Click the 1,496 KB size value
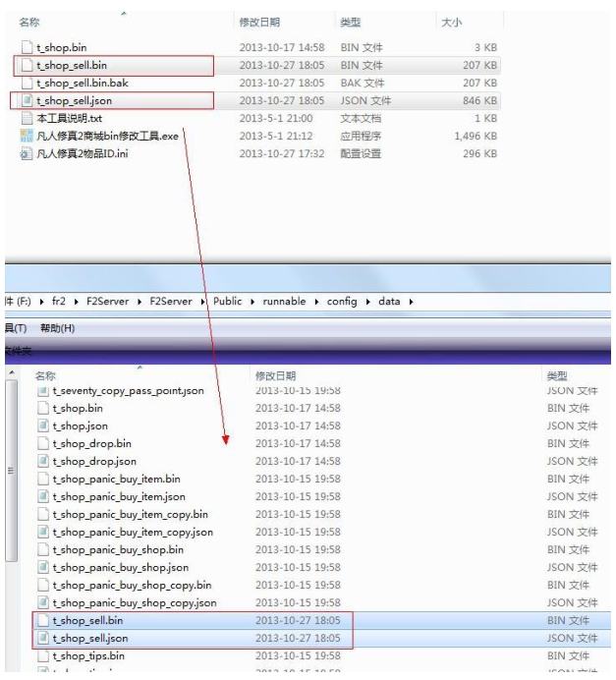This screenshot has width=616, height=680. click(x=476, y=136)
